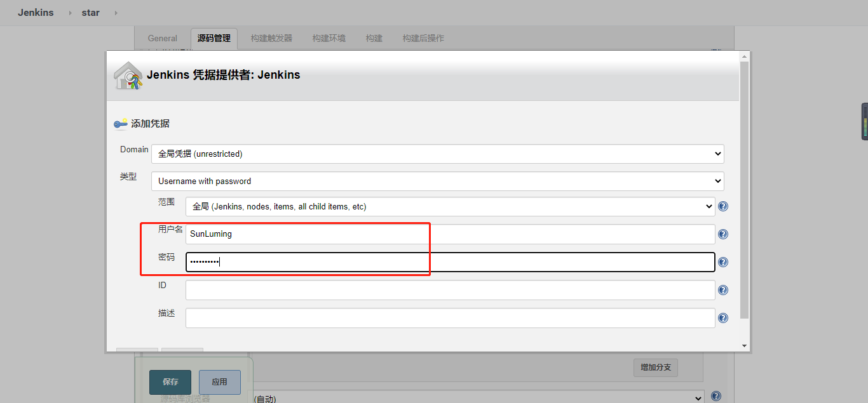Click the key icon beside 添加凭据

click(121, 124)
